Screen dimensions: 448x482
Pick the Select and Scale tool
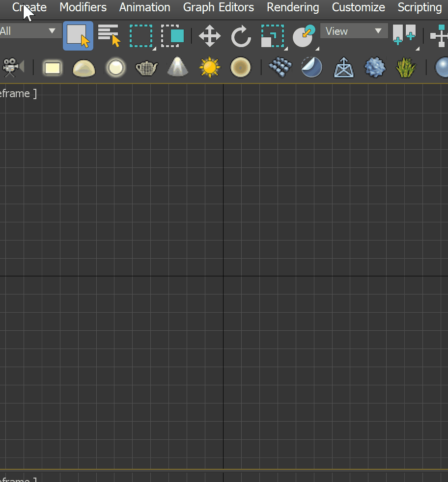point(273,35)
